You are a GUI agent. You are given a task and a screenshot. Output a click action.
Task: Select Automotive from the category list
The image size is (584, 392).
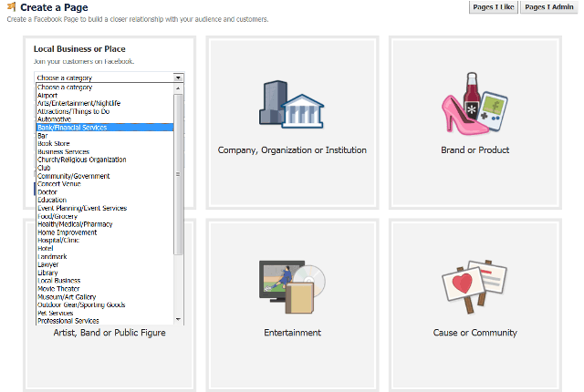tap(105, 119)
